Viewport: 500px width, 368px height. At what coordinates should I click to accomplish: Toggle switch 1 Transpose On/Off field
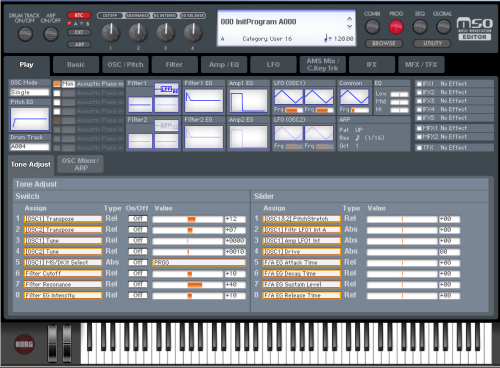pyautogui.click(x=138, y=219)
